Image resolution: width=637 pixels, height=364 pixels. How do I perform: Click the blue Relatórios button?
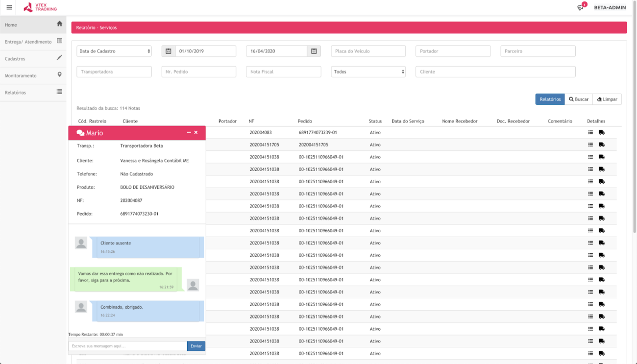click(550, 99)
